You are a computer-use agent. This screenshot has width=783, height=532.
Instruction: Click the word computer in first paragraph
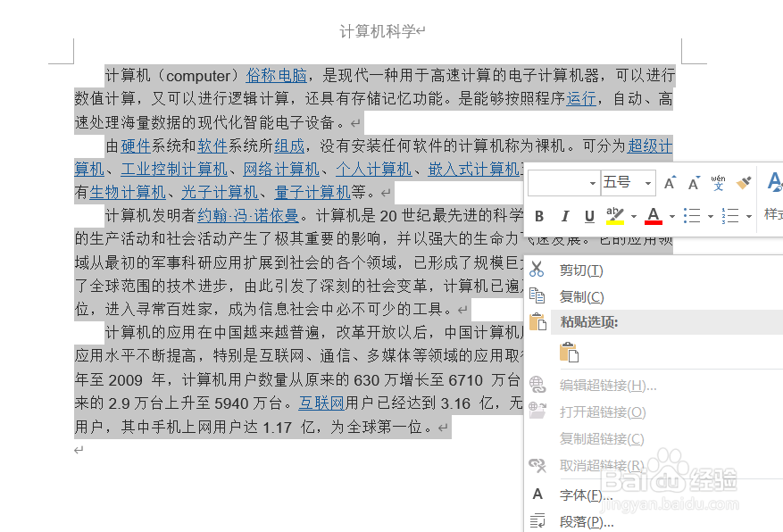coord(197,76)
